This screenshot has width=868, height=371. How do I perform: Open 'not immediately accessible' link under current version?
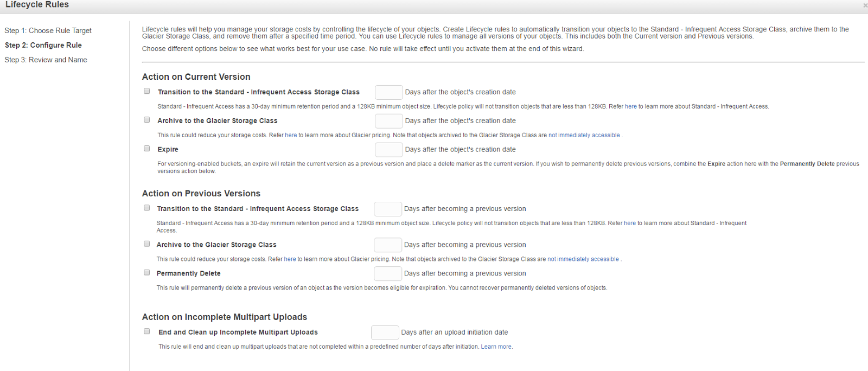coord(584,136)
